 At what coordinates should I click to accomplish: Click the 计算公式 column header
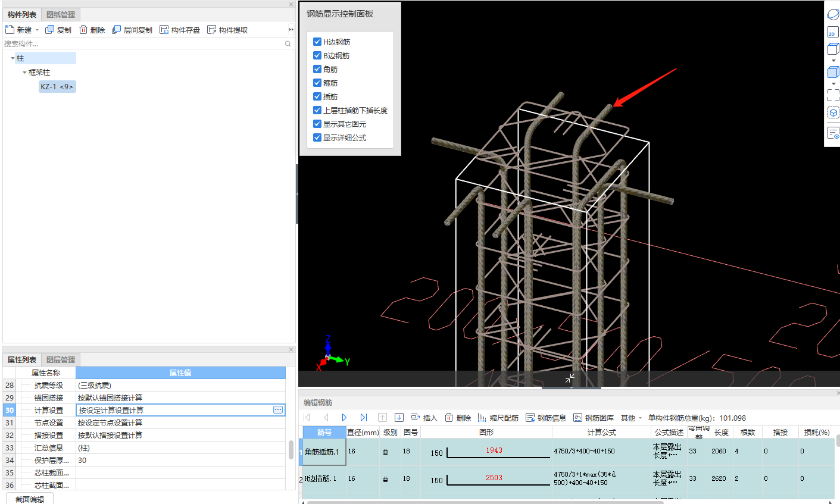[601, 433]
